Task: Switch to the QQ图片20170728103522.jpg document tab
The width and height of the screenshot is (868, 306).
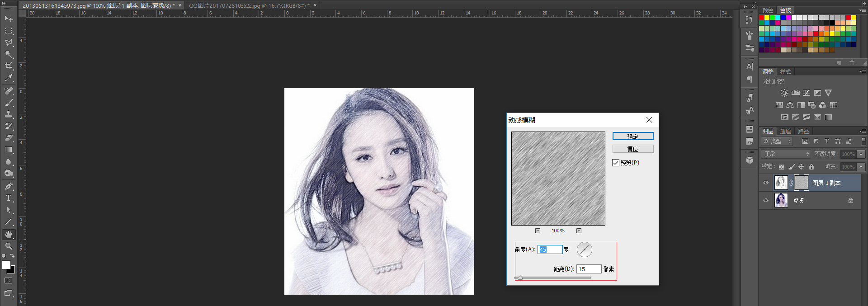Action: 248,5
